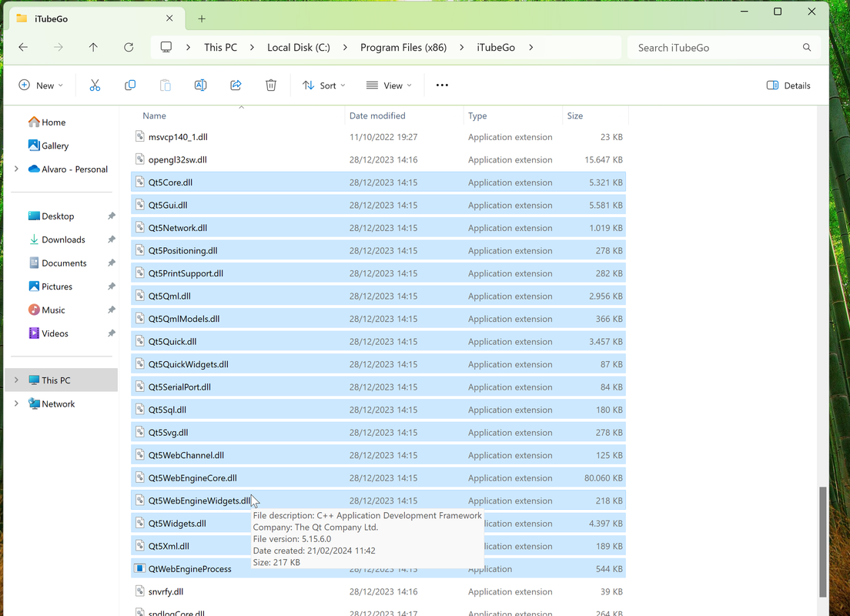Click the Qt5Core.dll file icon
Viewport: 850px width, 616px height.
coord(140,182)
